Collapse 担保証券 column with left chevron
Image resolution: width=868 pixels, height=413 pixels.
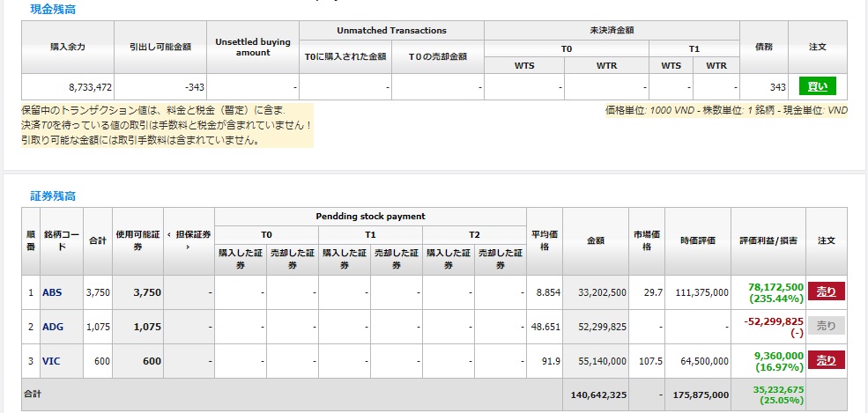(169, 234)
